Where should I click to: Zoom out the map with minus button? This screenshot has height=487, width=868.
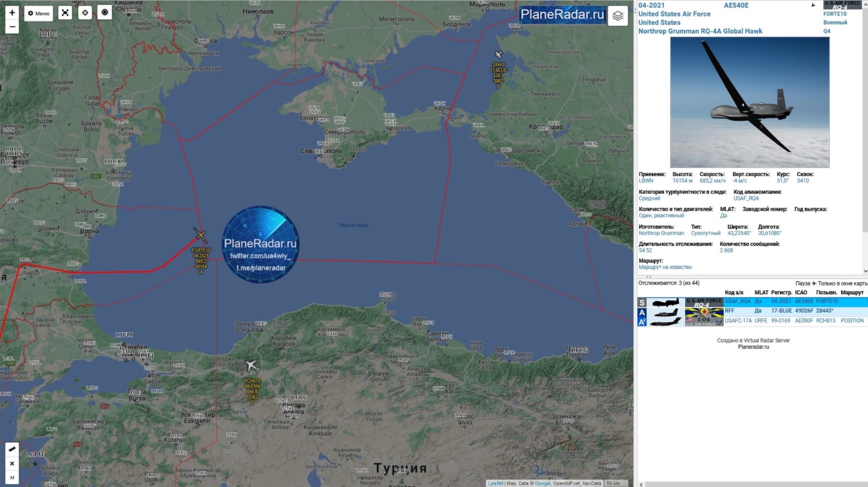12,27
